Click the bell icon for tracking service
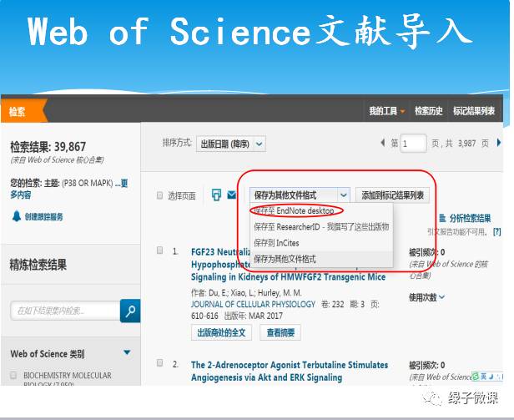This screenshot has width=514, height=420. [x=17, y=216]
